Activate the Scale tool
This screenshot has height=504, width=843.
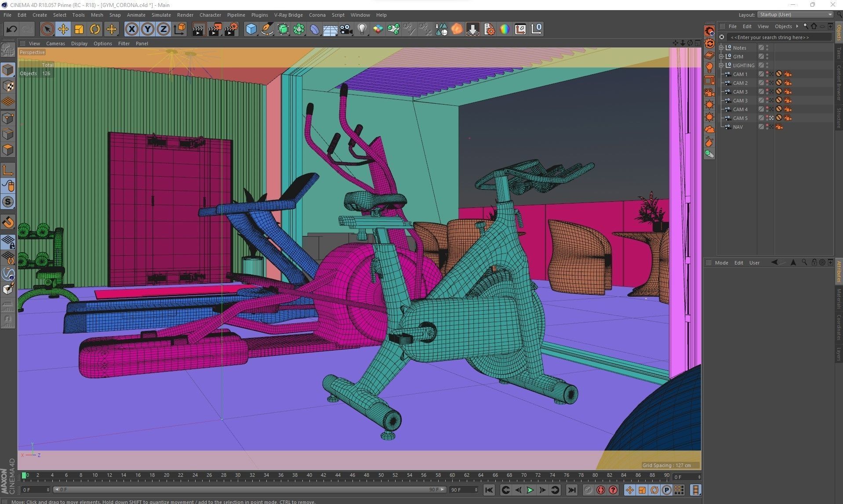click(x=79, y=29)
